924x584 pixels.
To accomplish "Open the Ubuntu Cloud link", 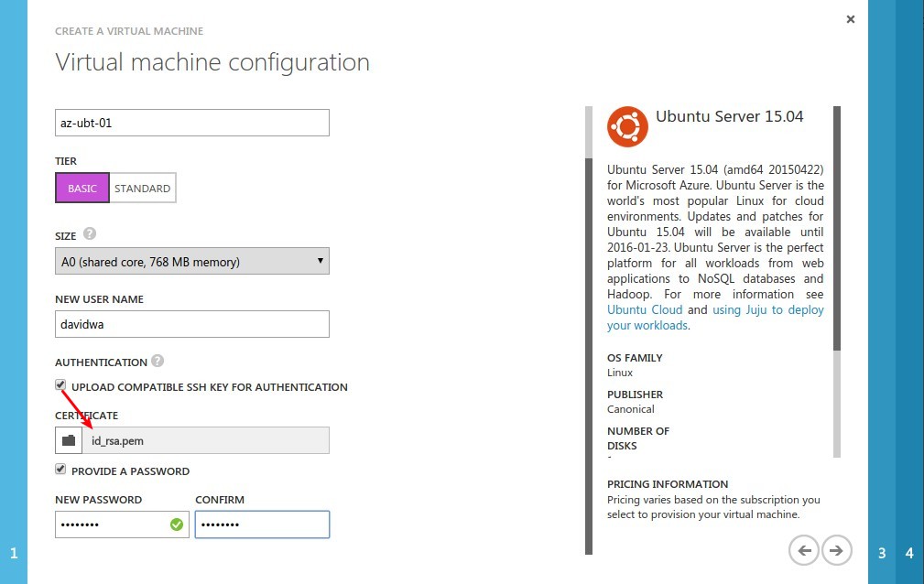I will pyautogui.click(x=645, y=310).
